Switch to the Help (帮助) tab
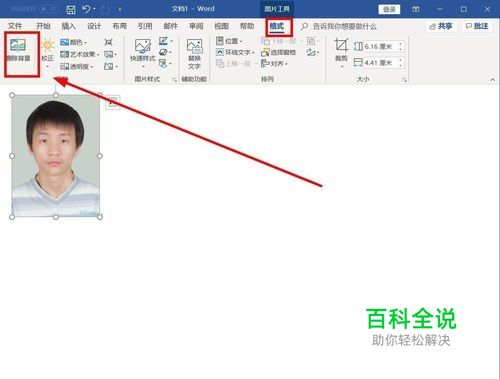Image resolution: width=500 pixels, height=379 pixels. (247, 26)
